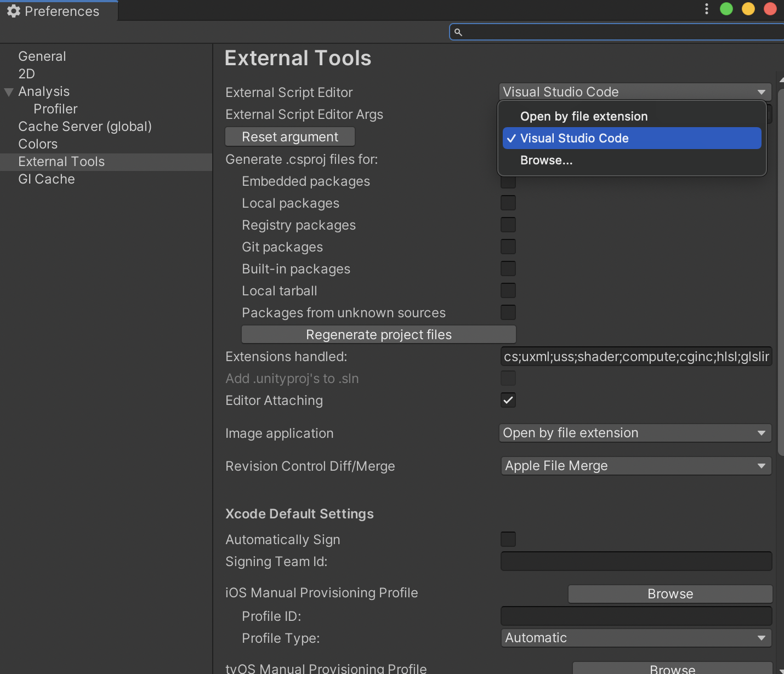The width and height of the screenshot is (784, 674).
Task: Click the yellow window button
Action: [748, 9]
